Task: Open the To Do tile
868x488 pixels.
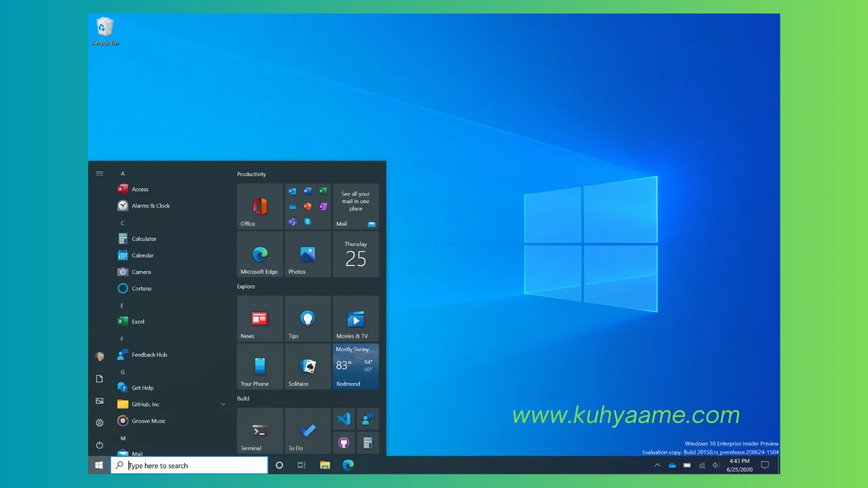Action: [x=308, y=431]
